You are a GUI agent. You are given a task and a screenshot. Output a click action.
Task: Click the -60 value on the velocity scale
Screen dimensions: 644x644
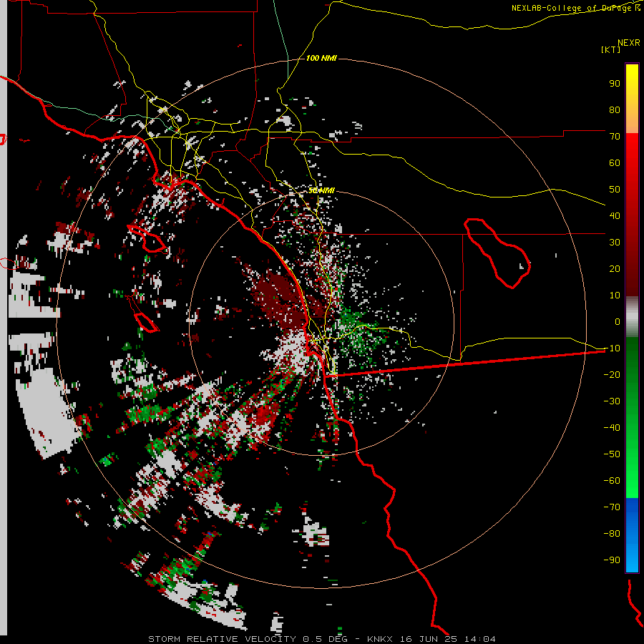point(612,481)
